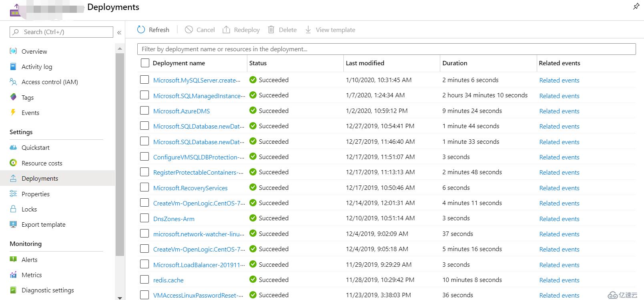Viewport: 644px width, 300px height.
Task: Click the Access control (IAM) people icon
Action: tap(13, 82)
